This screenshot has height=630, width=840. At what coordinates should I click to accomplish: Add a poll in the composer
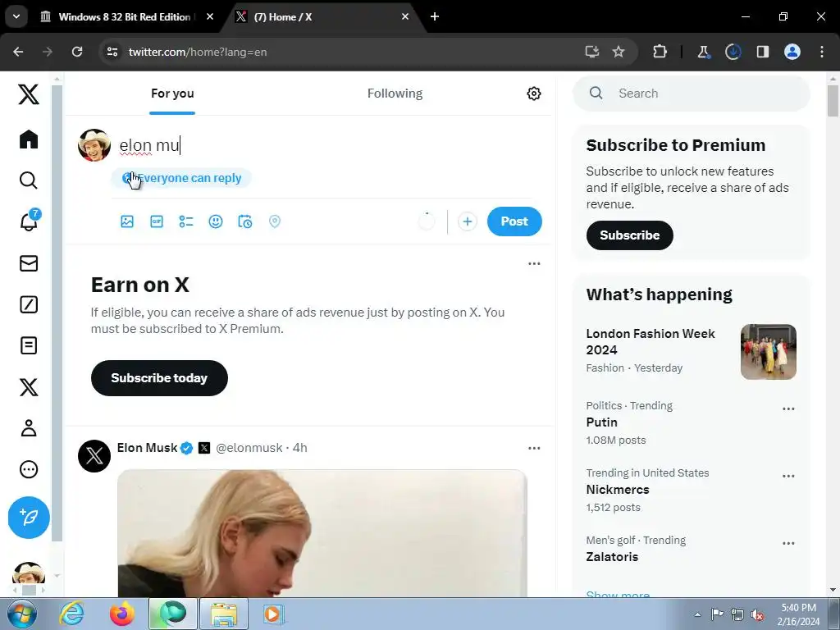(x=186, y=221)
